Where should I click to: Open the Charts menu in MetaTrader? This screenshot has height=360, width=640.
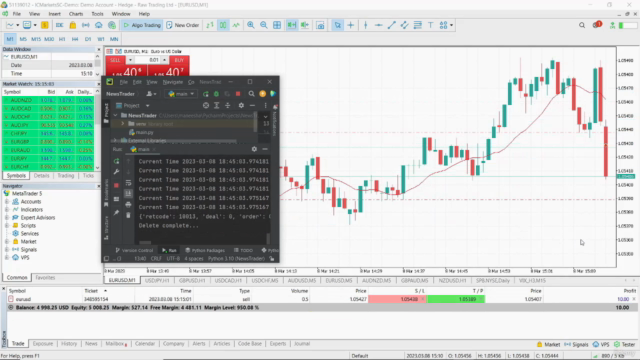[x=76, y=14]
